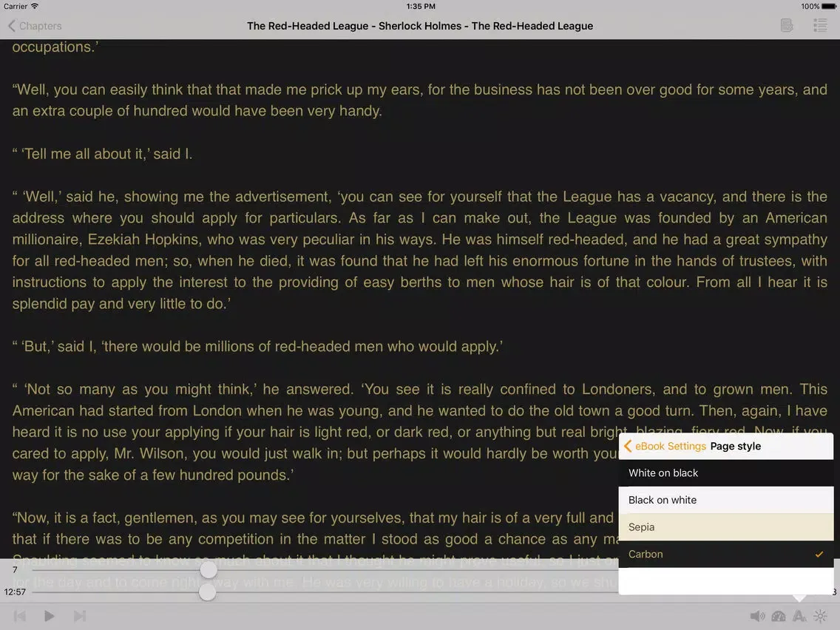Image resolution: width=840 pixels, height=630 pixels.
Task: Open the playback speed gauge
Action: click(779, 616)
